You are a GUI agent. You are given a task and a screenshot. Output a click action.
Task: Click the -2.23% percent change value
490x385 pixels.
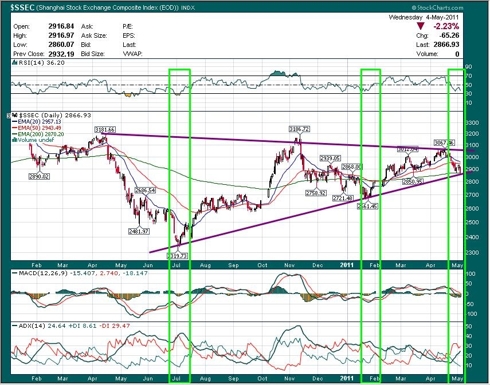[x=446, y=26]
